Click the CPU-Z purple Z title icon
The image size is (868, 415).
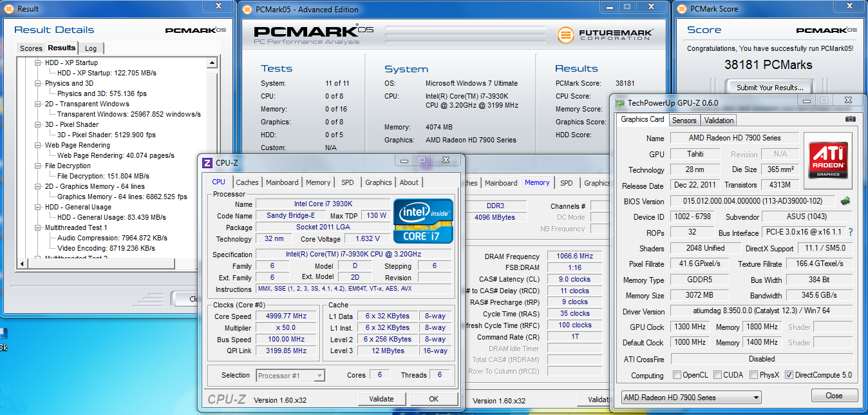tap(207, 163)
